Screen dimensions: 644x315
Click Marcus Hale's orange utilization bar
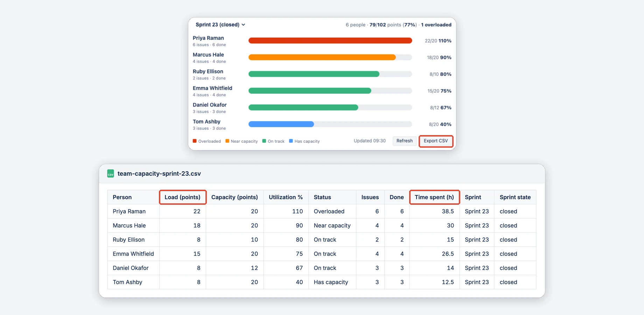[322, 57]
